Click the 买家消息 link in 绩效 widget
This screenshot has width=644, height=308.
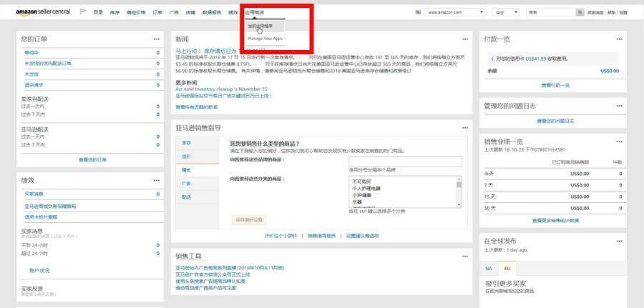pyautogui.click(x=34, y=194)
